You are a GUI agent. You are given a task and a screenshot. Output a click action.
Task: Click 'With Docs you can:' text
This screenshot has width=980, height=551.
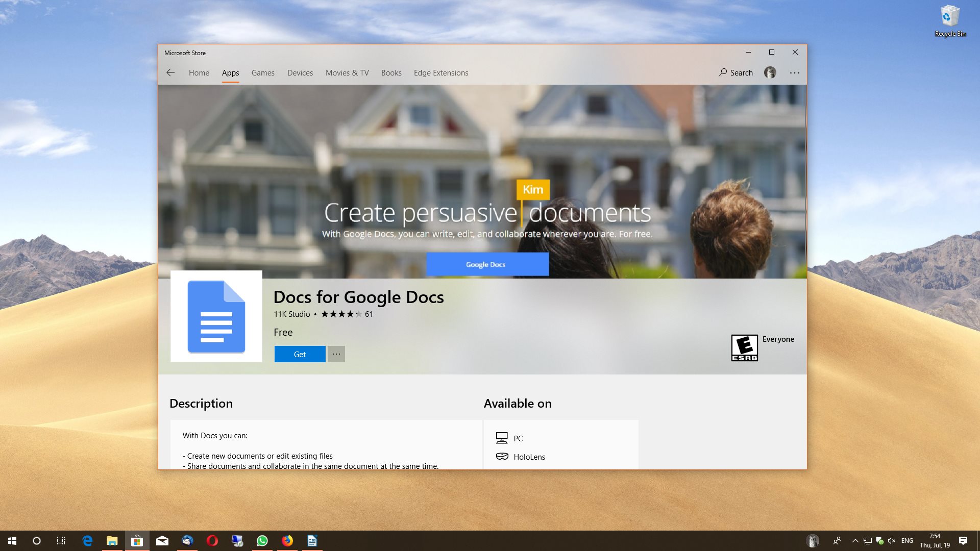click(x=215, y=436)
